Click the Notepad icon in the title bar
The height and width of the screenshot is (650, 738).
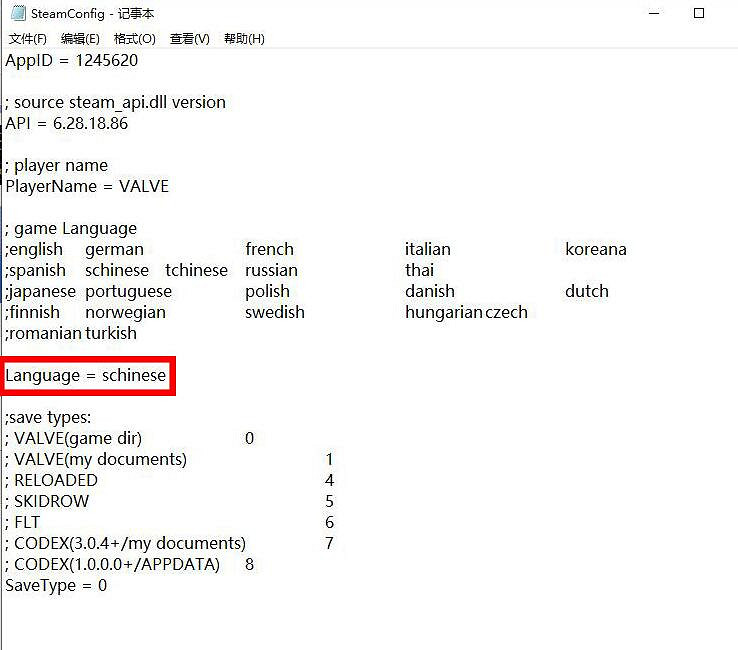(17, 14)
